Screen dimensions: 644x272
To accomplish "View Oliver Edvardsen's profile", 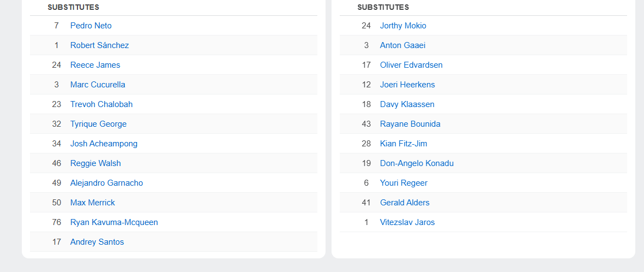I will pyautogui.click(x=411, y=65).
